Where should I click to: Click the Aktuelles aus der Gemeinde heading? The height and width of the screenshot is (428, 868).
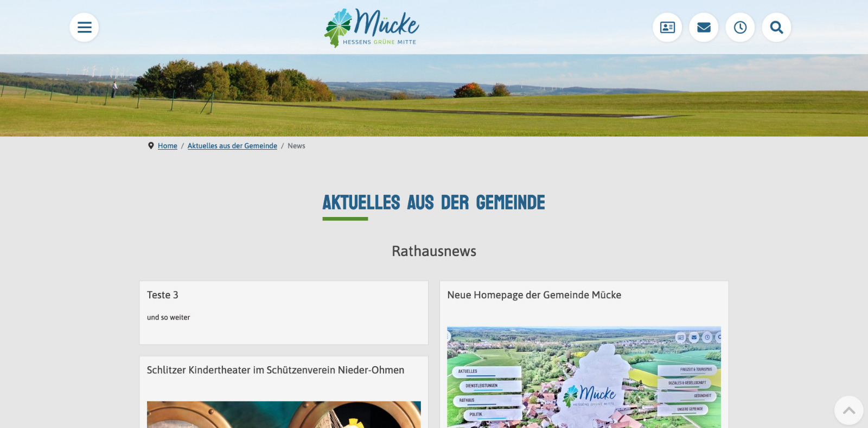pyautogui.click(x=434, y=202)
